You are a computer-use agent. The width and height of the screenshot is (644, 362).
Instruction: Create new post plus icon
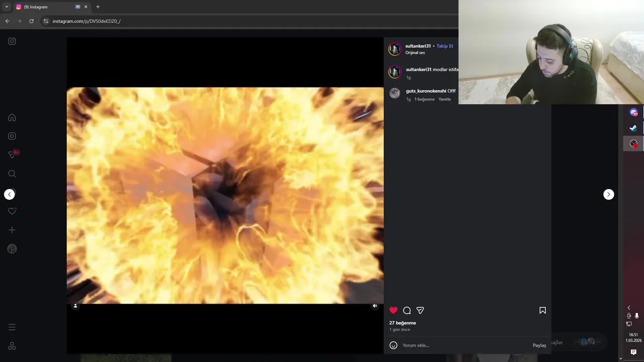coord(12,230)
